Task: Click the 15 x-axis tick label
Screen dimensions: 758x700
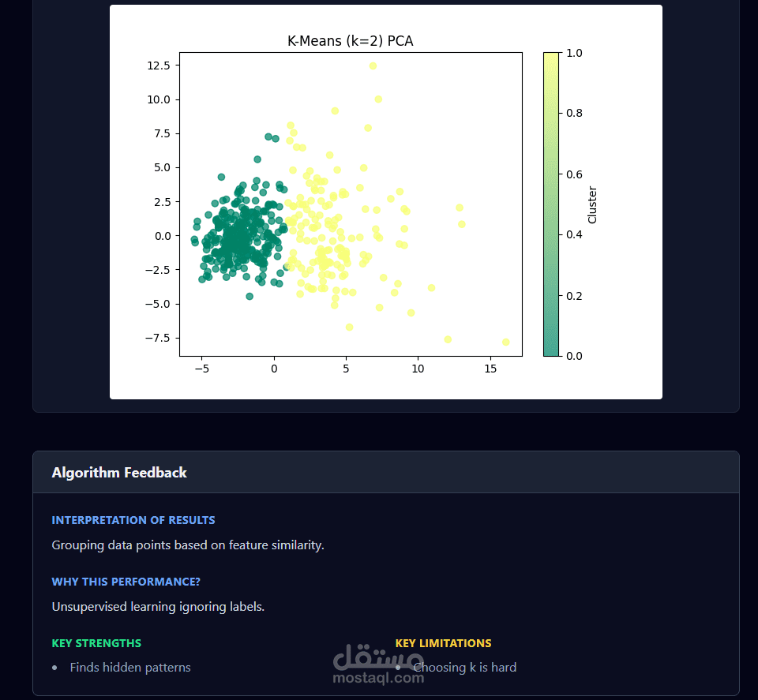Action: [490, 369]
